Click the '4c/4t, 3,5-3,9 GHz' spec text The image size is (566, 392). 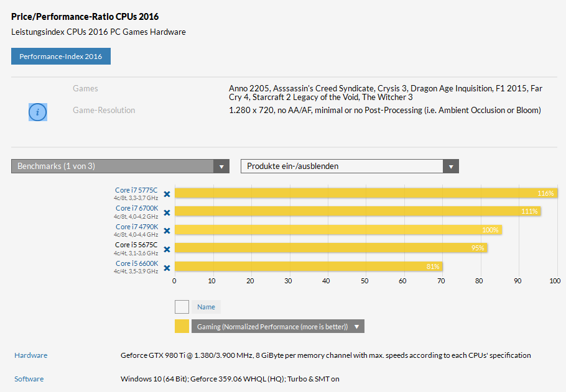(136, 271)
